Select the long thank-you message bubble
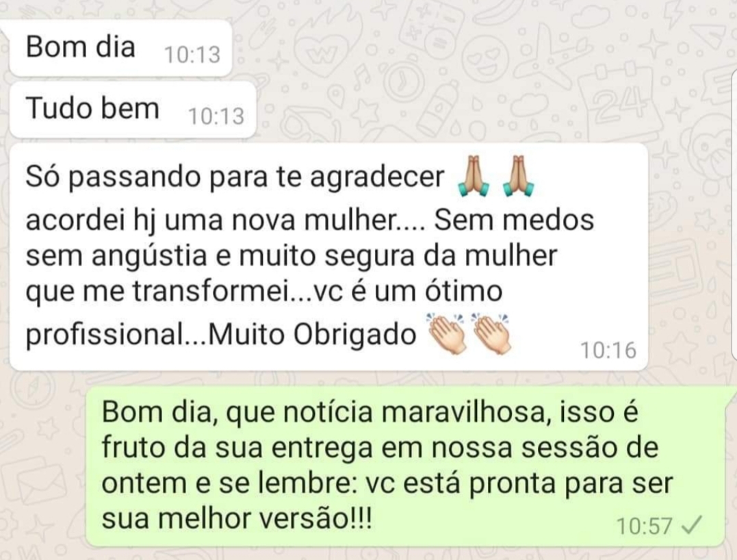The image size is (737, 560). [328, 257]
